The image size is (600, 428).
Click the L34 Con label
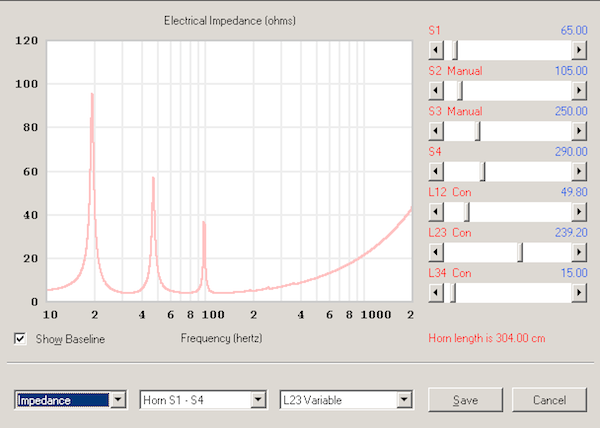coord(450,273)
